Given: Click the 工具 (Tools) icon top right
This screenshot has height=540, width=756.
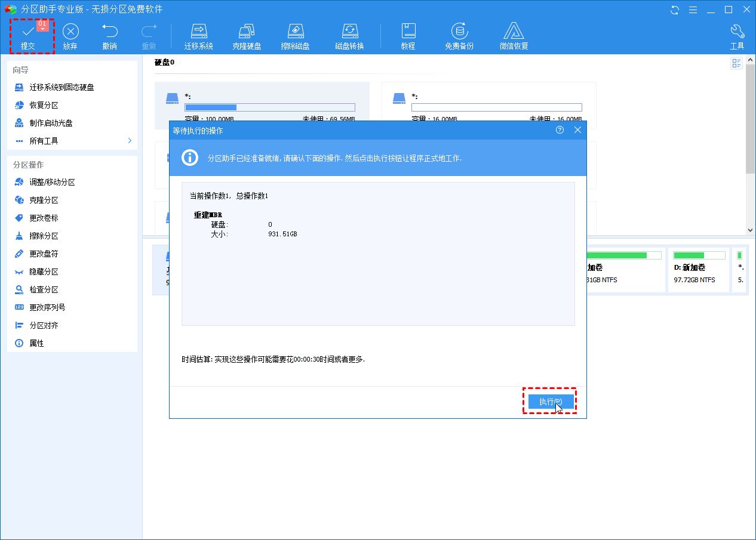Looking at the screenshot, I should click(x=737, y=35).
